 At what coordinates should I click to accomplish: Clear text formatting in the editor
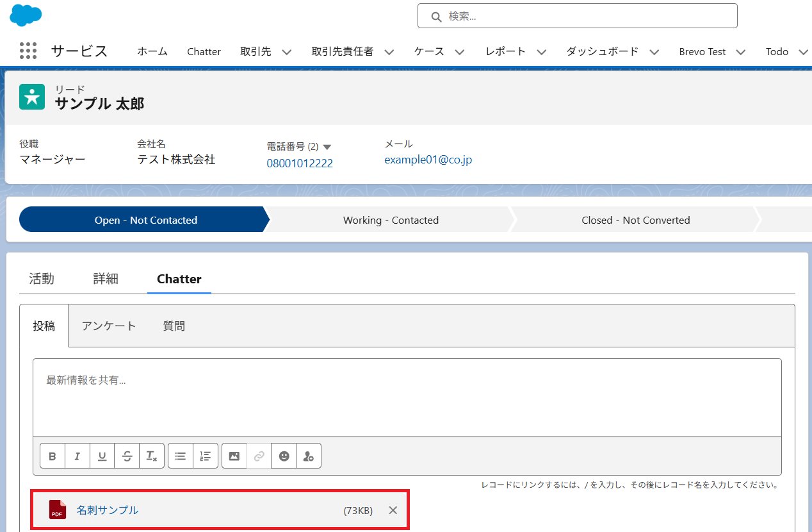click(x=152, y=456)
